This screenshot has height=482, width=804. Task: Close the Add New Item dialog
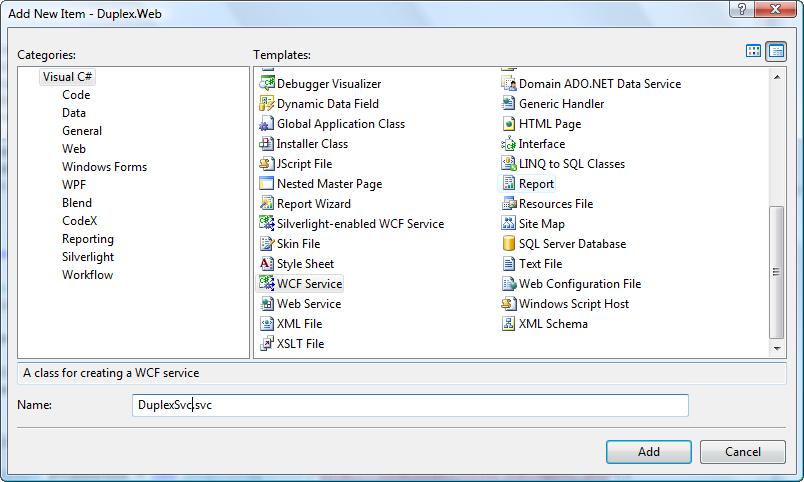[x=775, y=9]
